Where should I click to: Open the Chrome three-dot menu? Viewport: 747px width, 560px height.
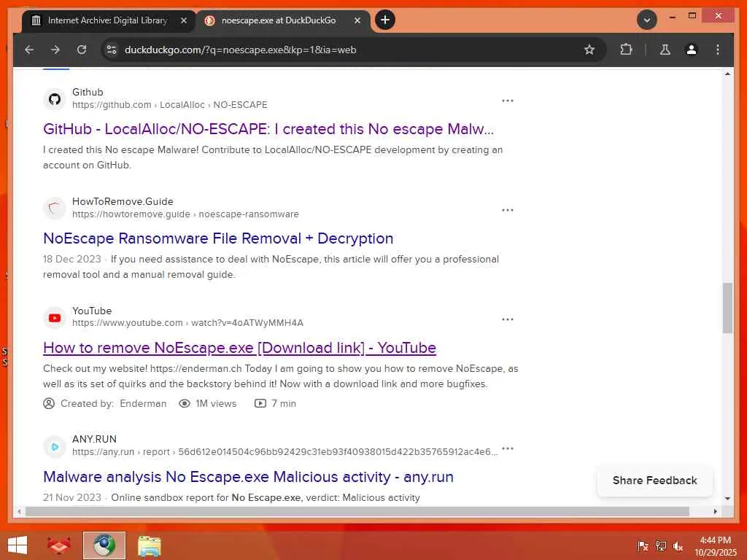point(718,50)
